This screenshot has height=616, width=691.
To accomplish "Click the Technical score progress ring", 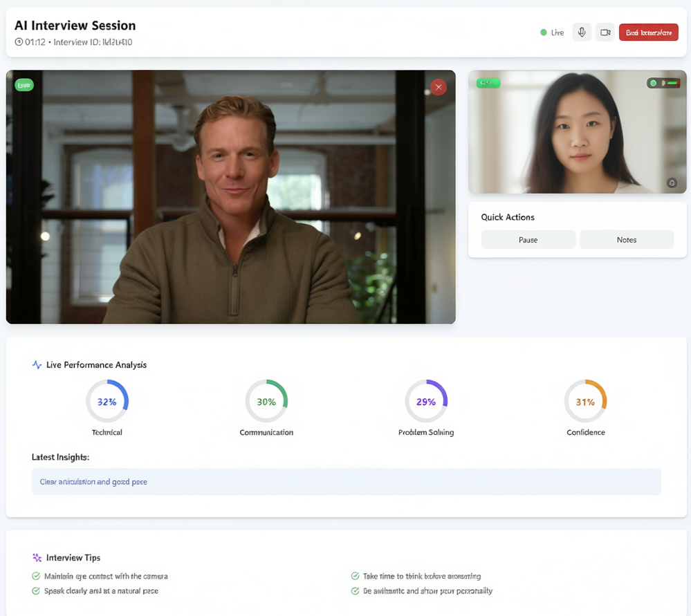I will tap(107, 401).
